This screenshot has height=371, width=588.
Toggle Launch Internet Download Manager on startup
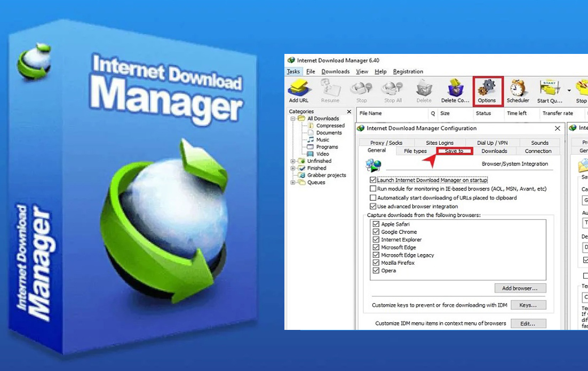pyautogui.click(x=373, y=180)
